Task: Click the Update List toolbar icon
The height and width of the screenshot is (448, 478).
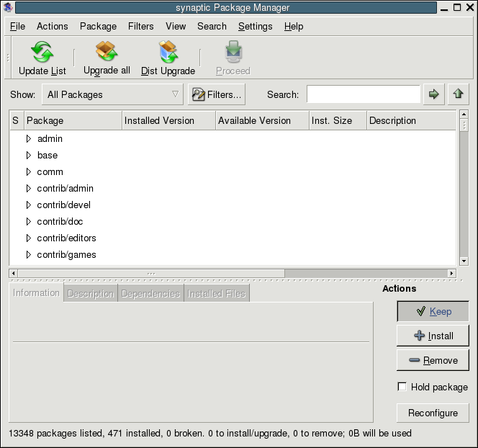Action: pyautogui.click(x=42, y=52)
